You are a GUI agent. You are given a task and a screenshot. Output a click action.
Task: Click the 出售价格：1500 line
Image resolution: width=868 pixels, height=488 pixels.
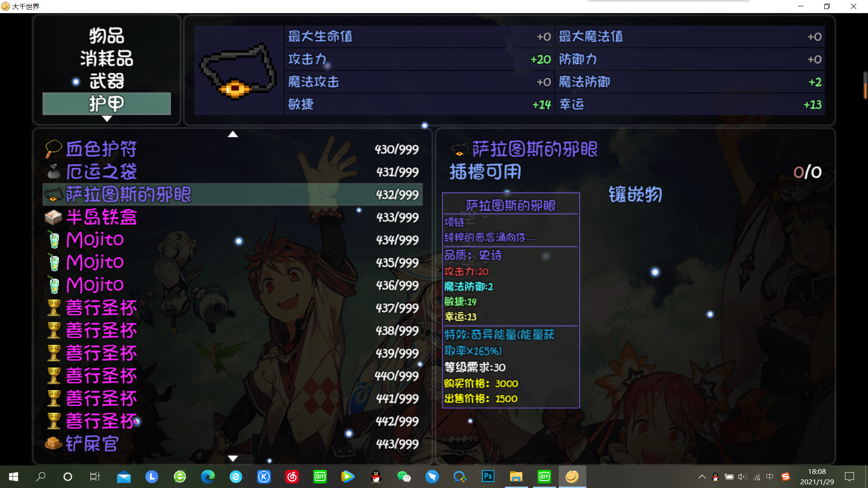pos(481,399)
